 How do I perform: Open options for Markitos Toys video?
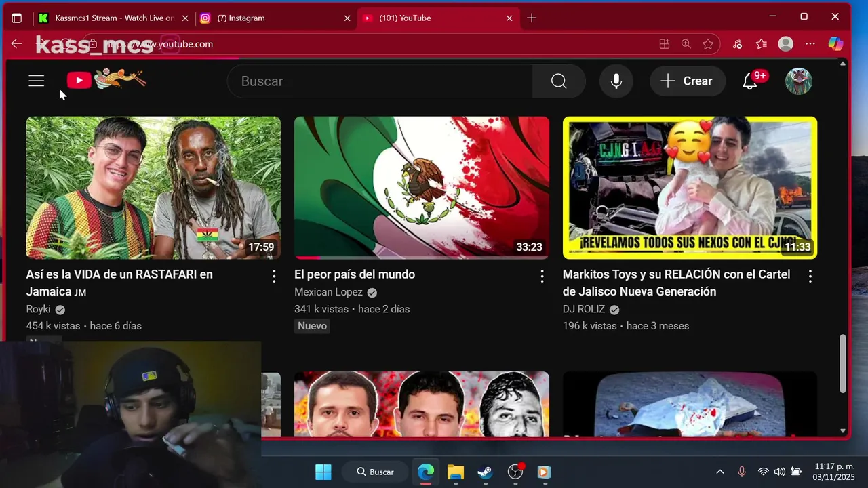click(x=810, y=276)
